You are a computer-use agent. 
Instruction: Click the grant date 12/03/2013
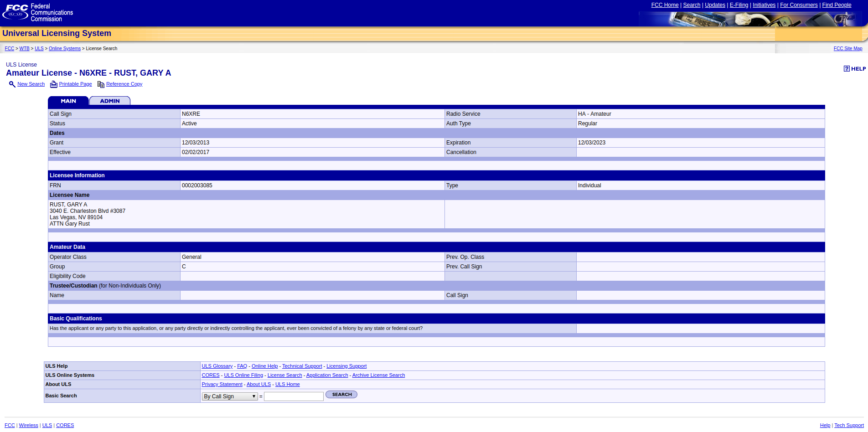(196, 143)
